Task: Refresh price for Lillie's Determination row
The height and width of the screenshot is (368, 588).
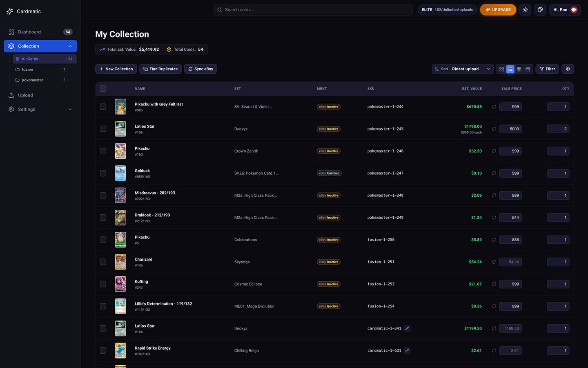Action: tap(494, 306)
